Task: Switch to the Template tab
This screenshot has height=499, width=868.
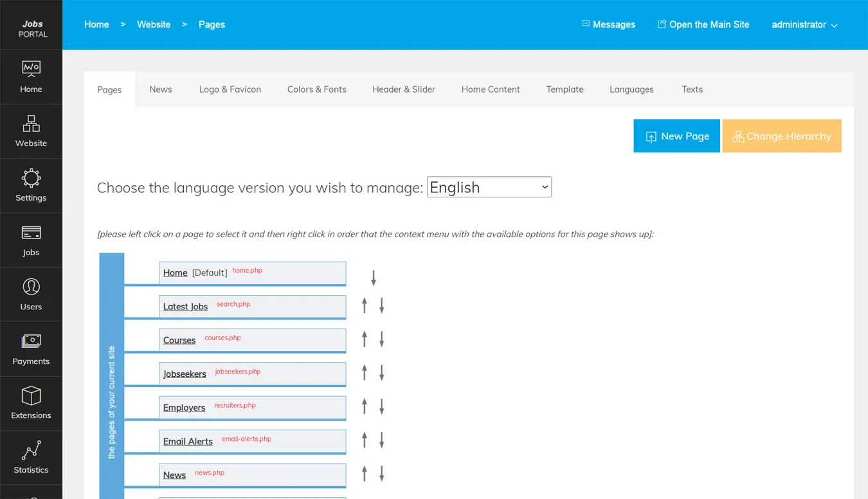Action: 565,89
